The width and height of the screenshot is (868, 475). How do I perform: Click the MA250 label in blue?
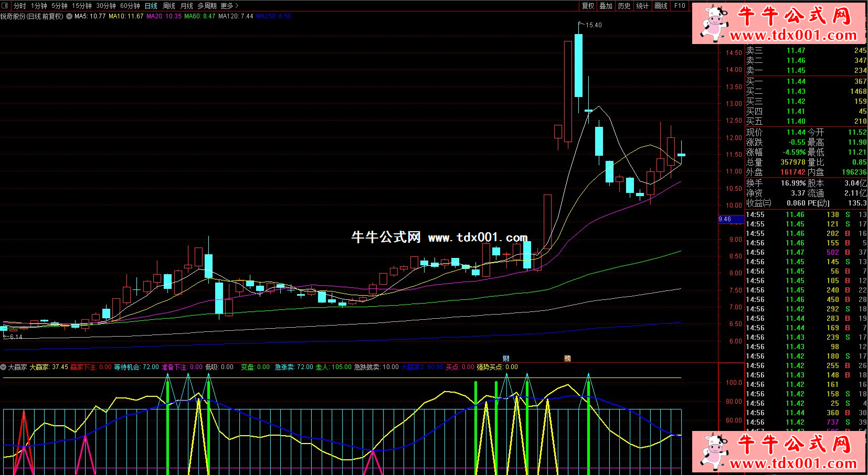[x=273, y=16]
